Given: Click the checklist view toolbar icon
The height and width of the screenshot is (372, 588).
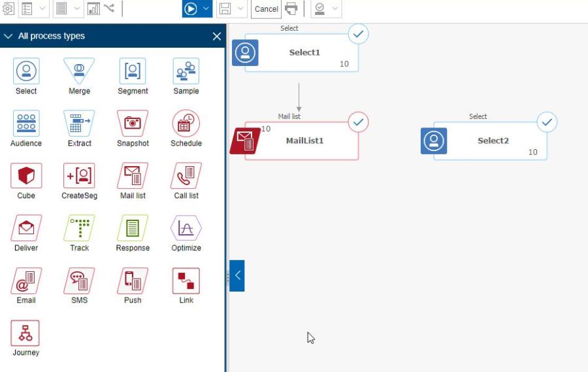Looking at the screenshot, I should coord(27,8).
